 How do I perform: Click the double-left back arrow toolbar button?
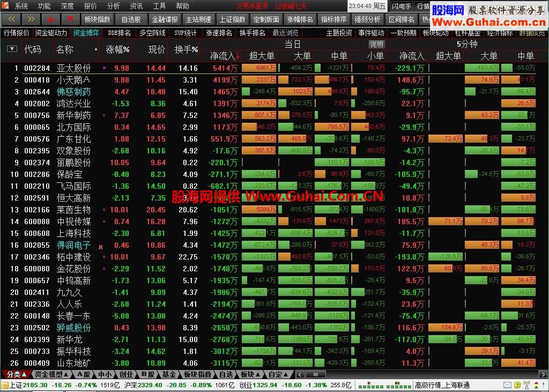coord(11,19)
